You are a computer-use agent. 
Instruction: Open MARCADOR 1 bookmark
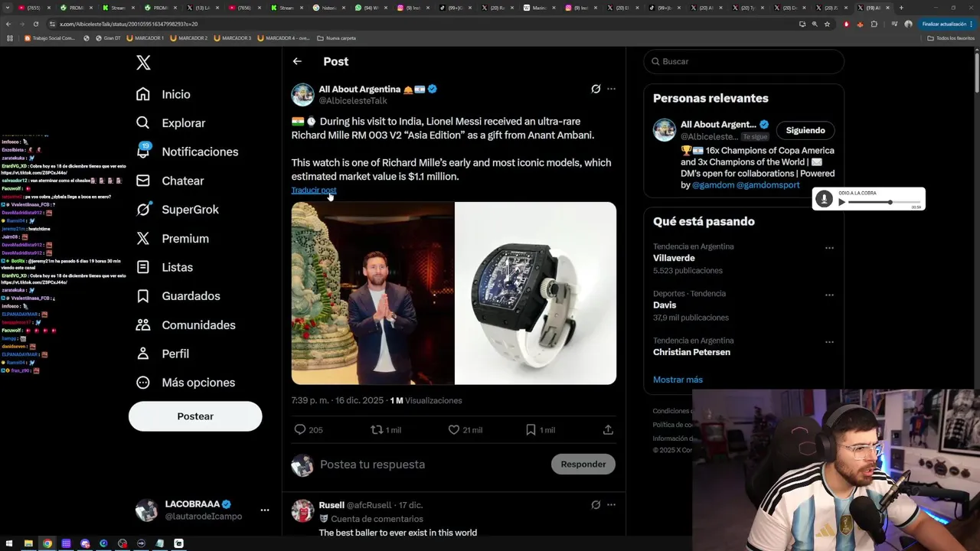(145, 37)
